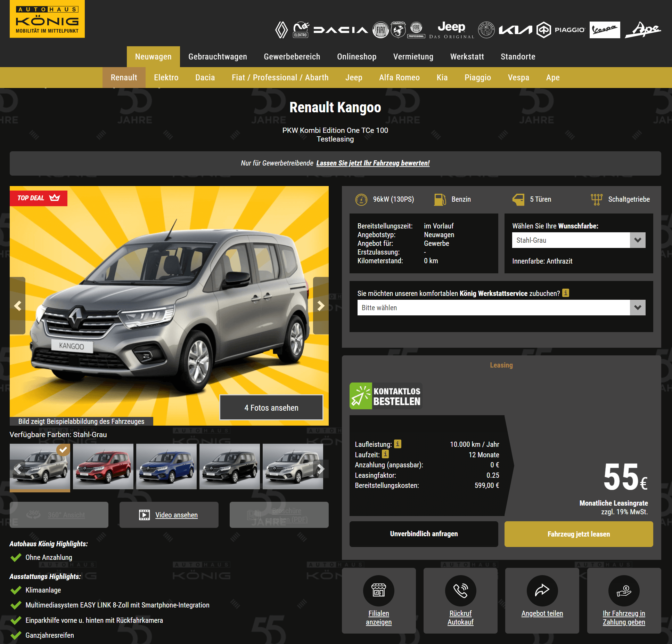The width and height of the screenshot is (672, 644).
Task: Open the Standorte menu
Action: [x=518, y=57]
